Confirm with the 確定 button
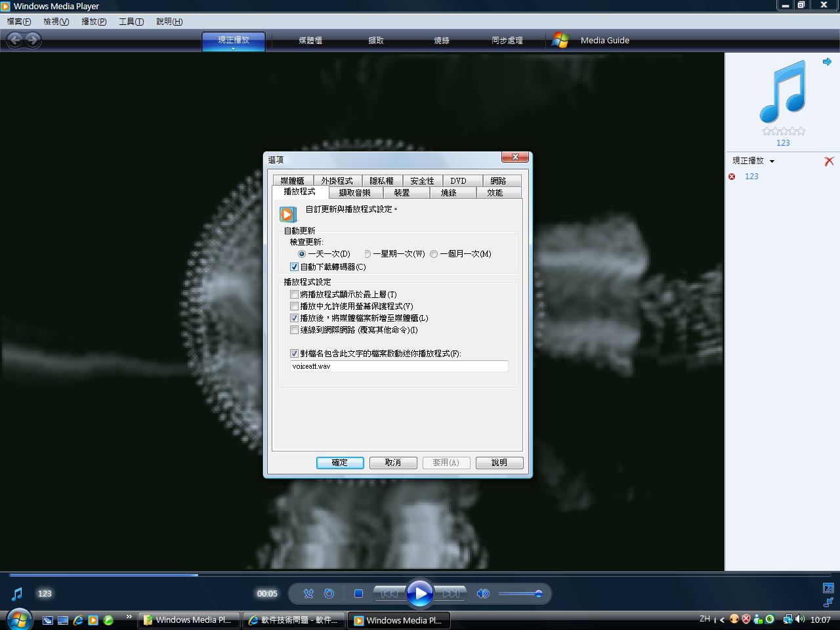 340,463
